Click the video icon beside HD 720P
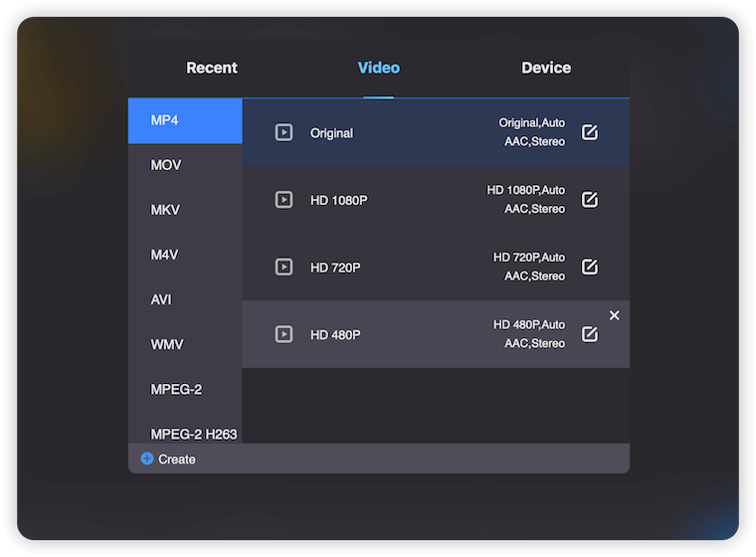Image resolution: width=756 pixels, height=557 pixels. tap(283, 267)
